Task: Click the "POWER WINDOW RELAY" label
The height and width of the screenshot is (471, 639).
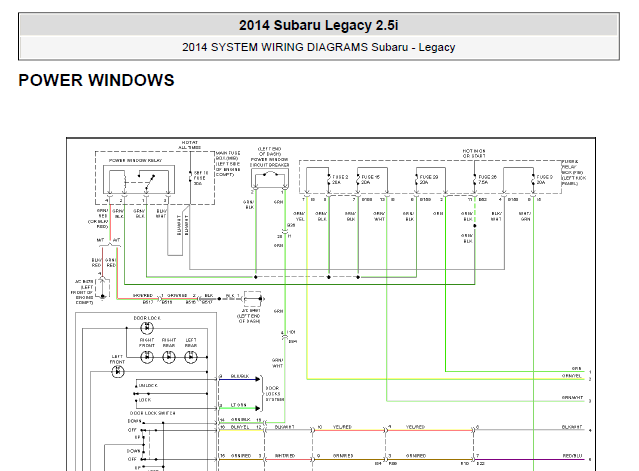Action: tap(135, 161)
